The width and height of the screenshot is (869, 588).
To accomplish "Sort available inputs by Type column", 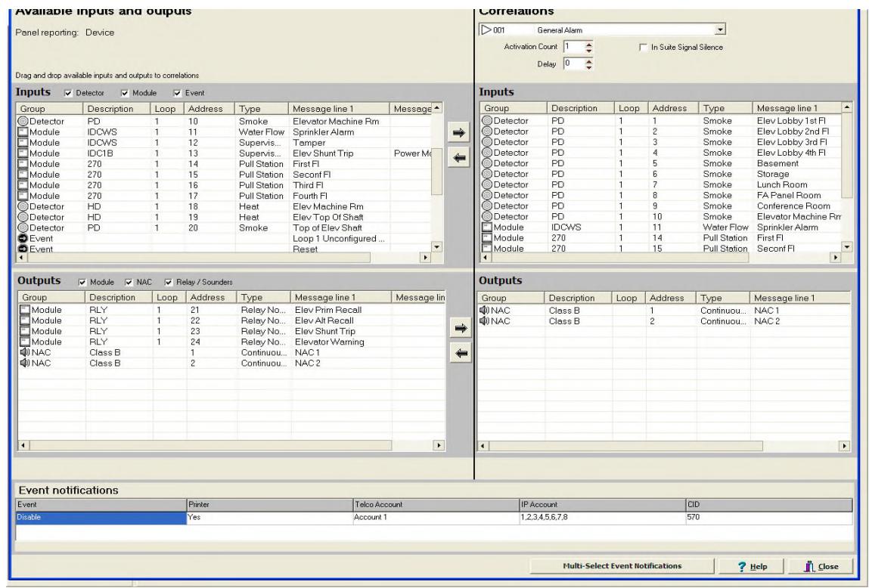I will point(262,109).
